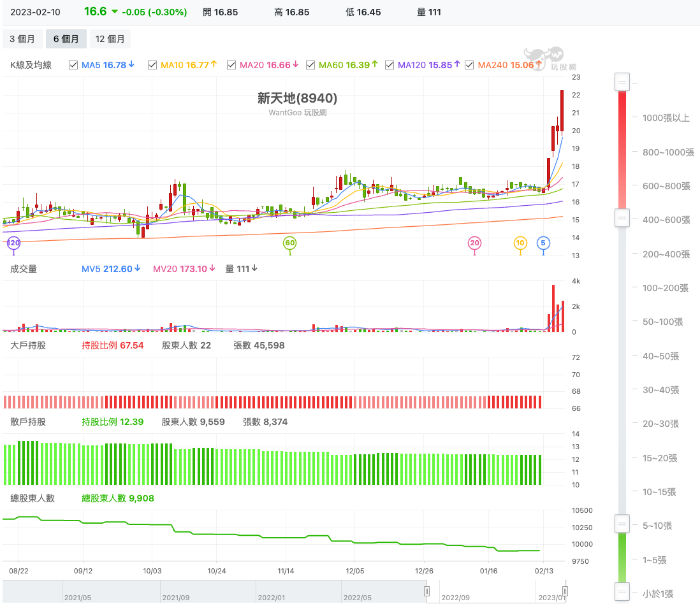Click the MV5 212.60 volume average label

pos(111,269)
